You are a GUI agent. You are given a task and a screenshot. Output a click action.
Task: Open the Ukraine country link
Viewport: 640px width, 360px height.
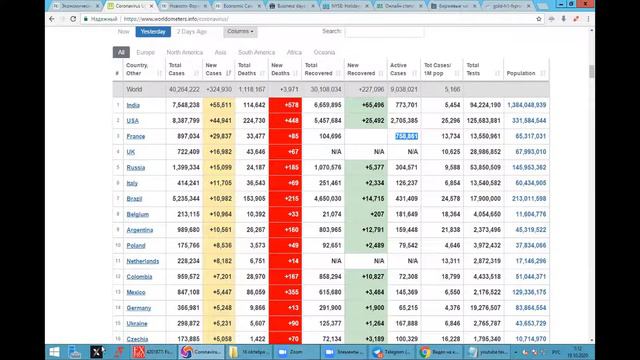click(137, 324)
